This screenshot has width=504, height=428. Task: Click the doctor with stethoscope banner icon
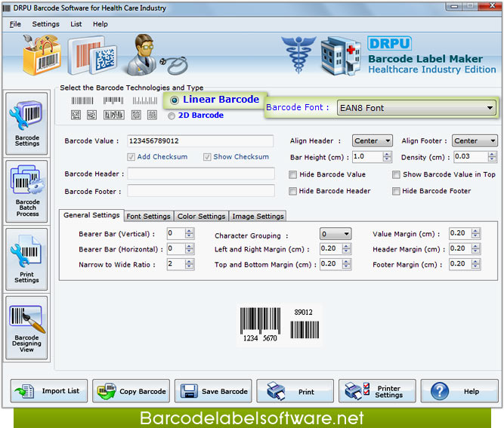(x=156, y=54)
